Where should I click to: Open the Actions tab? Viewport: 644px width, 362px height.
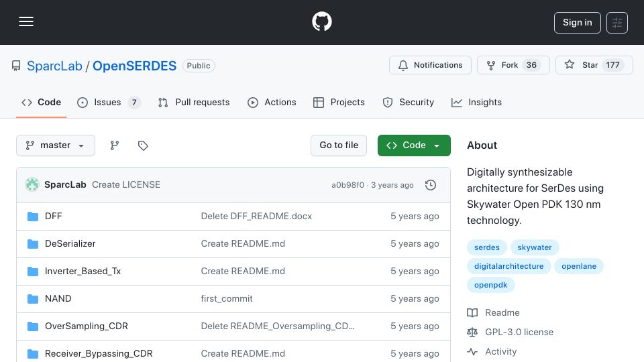tap(272, 102)
